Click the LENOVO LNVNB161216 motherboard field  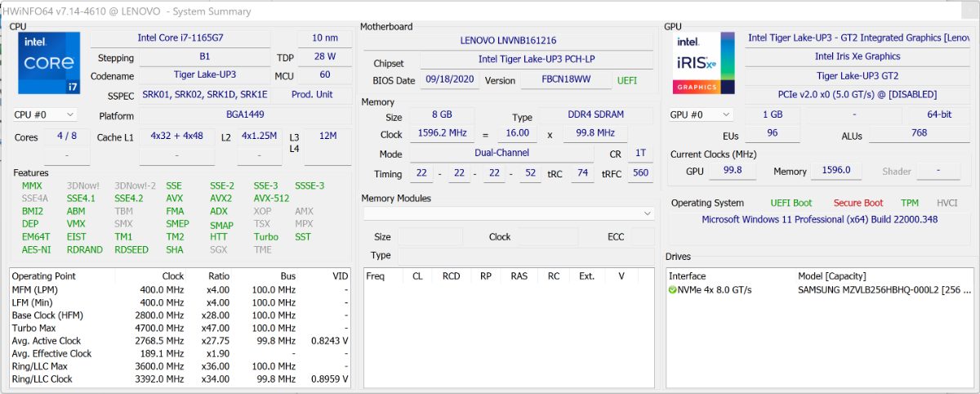(x=508, y=40)
